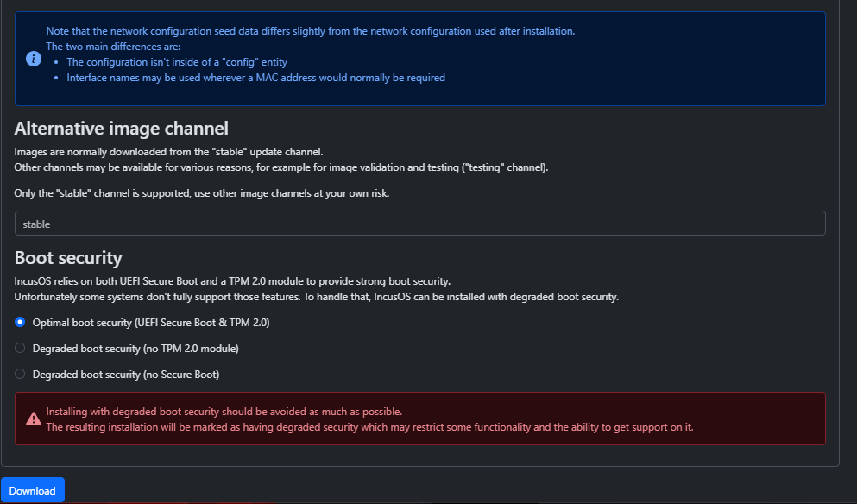This screenshot has height=504, width=857.
Task: Click the "Degraded boot security (no Secure Boot)" label
Action: click(126, 374)
